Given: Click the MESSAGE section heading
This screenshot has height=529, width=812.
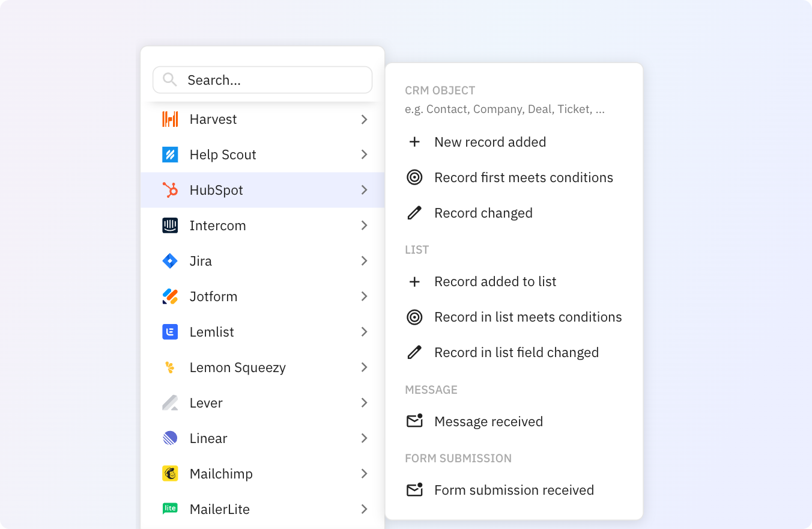Looking at the screenshot, I should pos(431,390).
